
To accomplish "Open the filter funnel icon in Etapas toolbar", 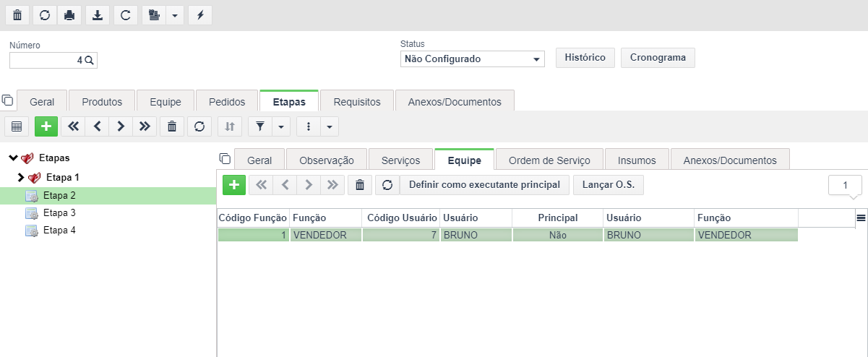I will (x=260, y=126).
